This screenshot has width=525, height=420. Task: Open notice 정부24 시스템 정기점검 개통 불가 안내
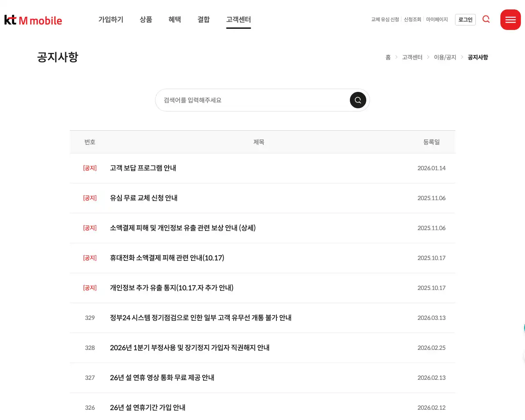pos(201,318)
